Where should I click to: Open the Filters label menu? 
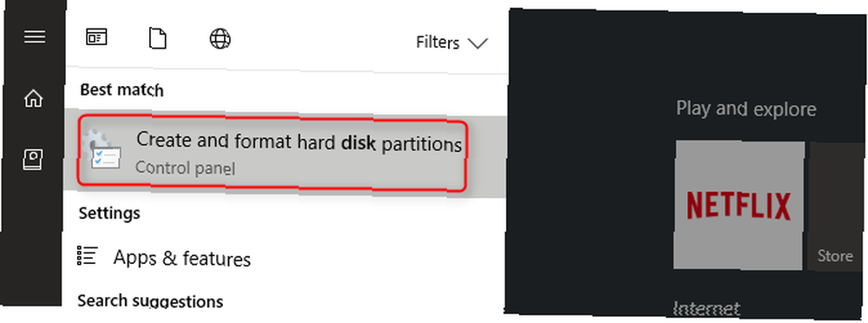(x=437, y=43)
